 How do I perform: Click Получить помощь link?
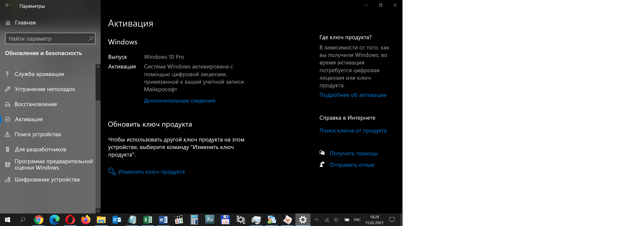(353, 153)
